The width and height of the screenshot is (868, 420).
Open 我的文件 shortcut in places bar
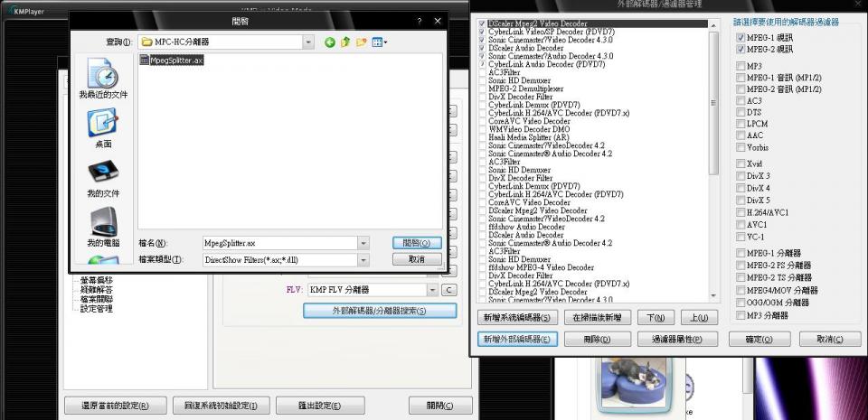(103, 178)
